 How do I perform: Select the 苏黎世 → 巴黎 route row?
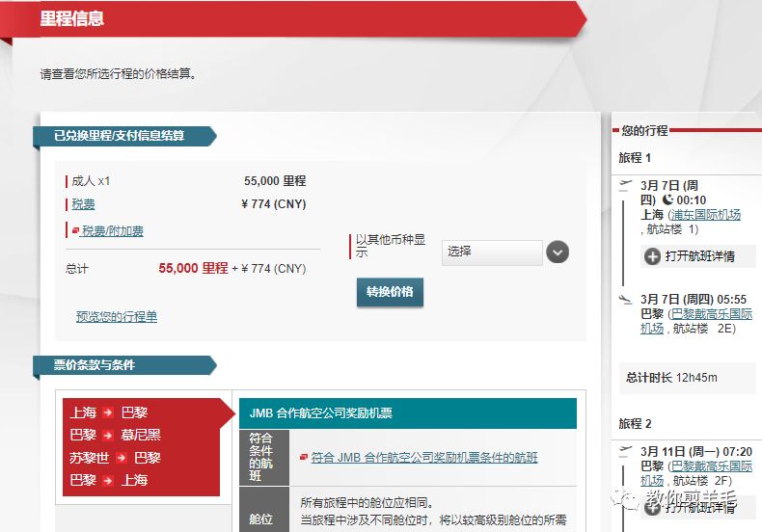(115, 458)
